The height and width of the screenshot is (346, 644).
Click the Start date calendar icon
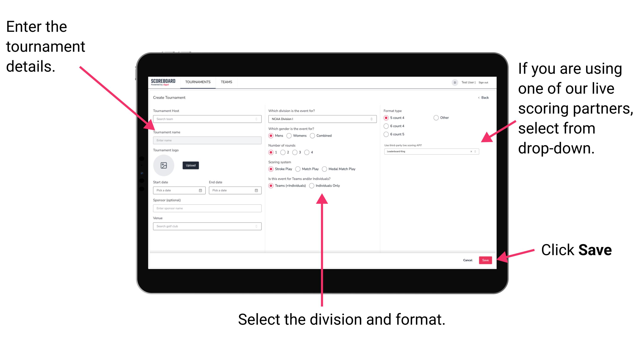click(x=201, y=190)
